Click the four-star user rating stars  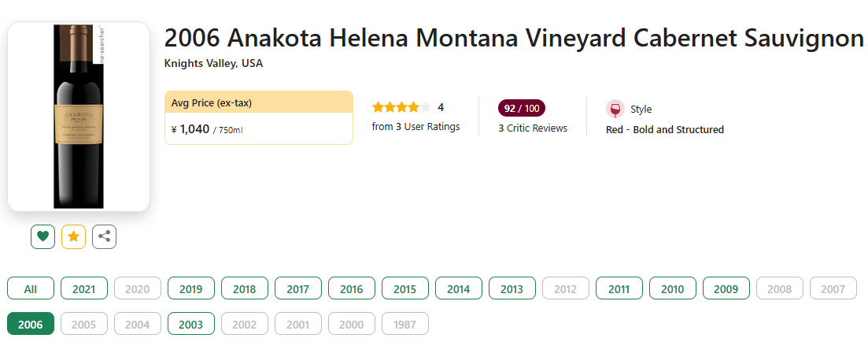click(401, 107)
